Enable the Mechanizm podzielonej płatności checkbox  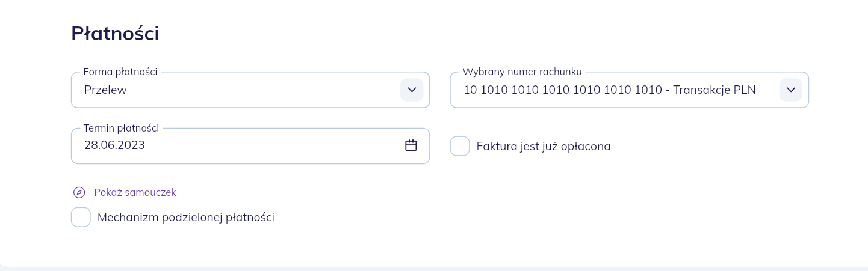point(81,217)
